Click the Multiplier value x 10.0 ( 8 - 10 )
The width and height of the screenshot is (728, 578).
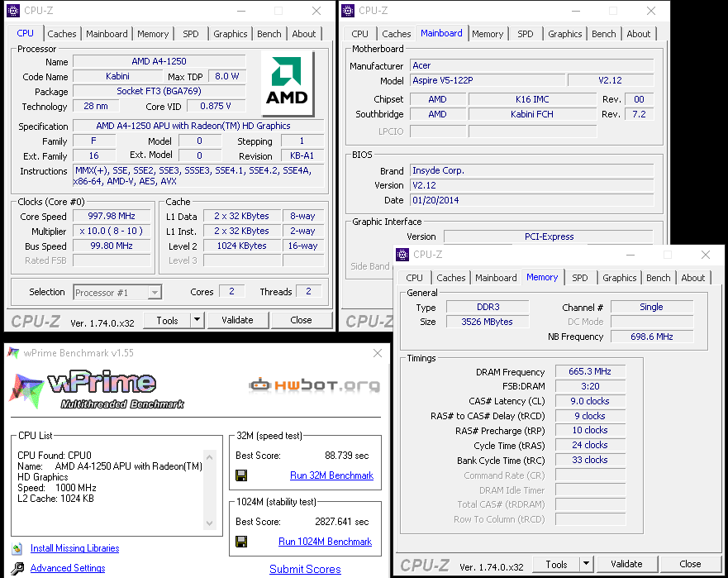(112, 231)
